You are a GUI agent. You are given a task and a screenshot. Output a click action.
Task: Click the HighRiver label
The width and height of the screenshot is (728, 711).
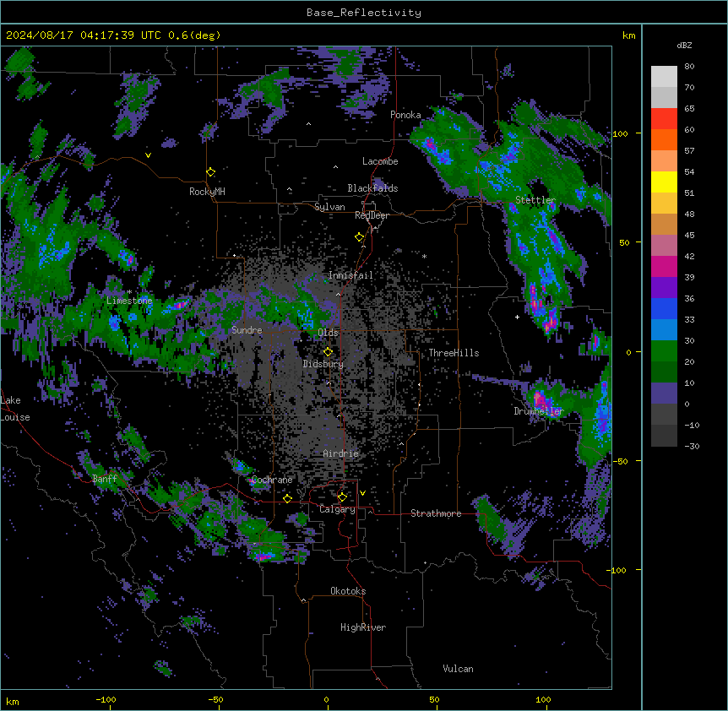tap(363, 627)
